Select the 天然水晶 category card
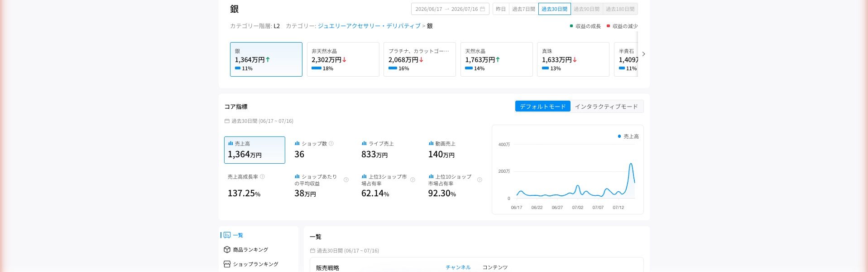This screenshot has height=272, width=868. click(x=497, y=59)
